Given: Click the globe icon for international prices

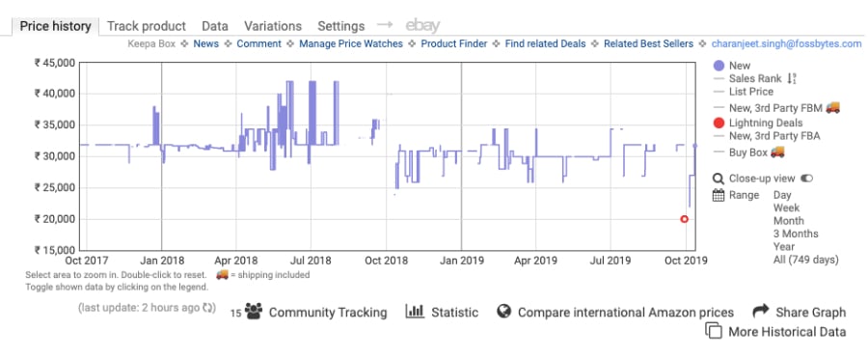Looking at the screenshot, I should pos(503,312).
